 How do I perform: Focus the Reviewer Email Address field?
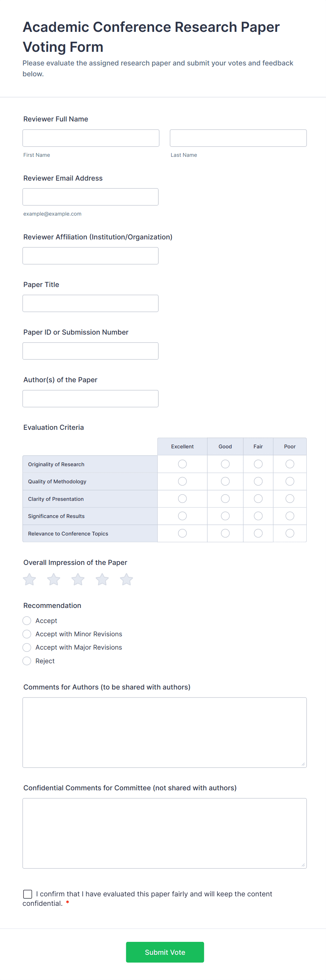point(91,197)
